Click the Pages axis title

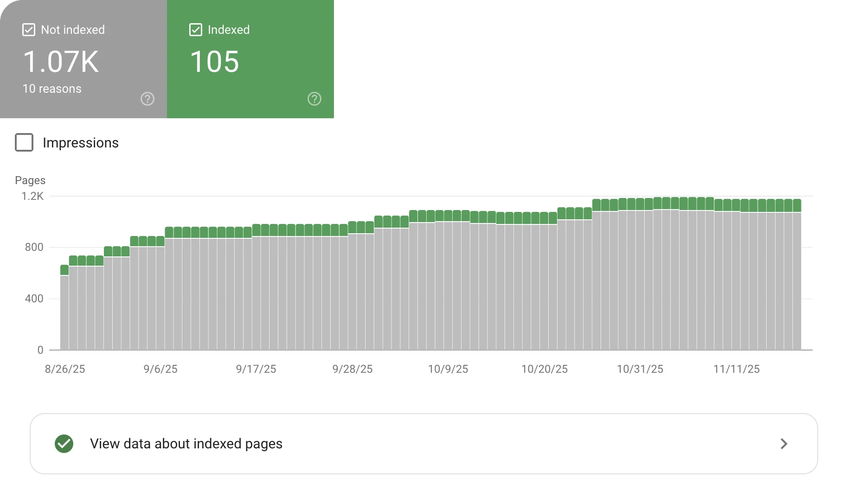click(30, 180)
